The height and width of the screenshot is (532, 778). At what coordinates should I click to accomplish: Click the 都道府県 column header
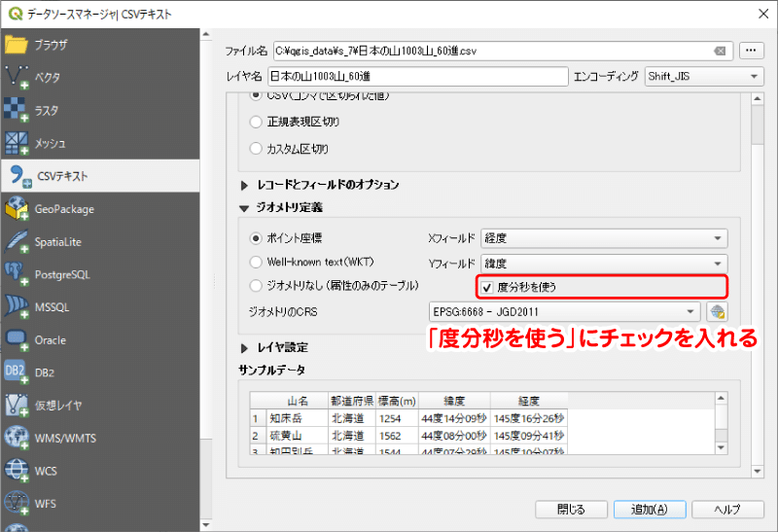tap(352, 401)
